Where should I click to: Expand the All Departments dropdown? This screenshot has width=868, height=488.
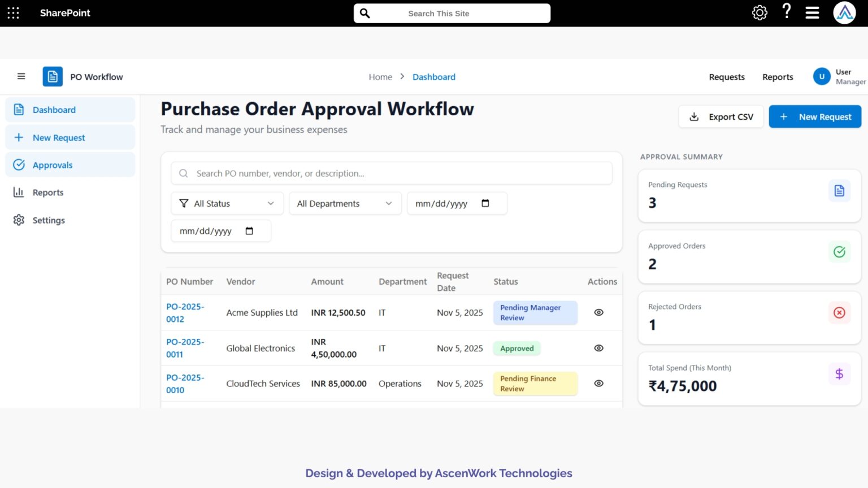coord(345,203)
